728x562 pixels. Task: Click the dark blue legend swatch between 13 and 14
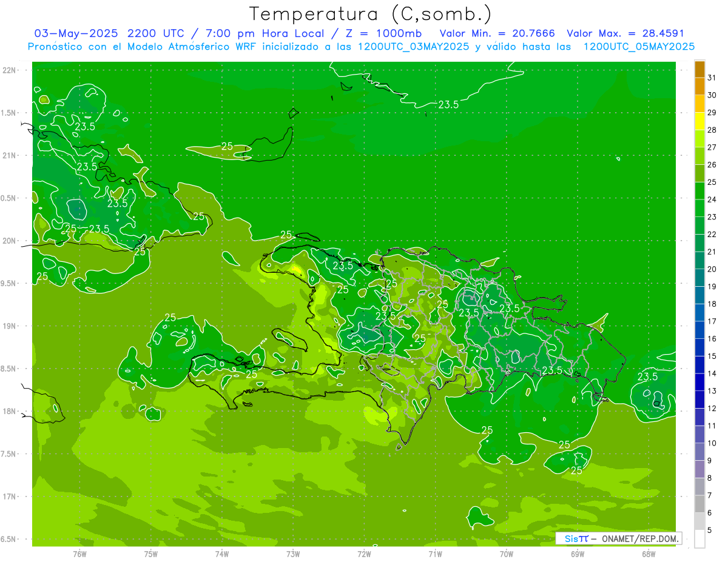point(699,382)
